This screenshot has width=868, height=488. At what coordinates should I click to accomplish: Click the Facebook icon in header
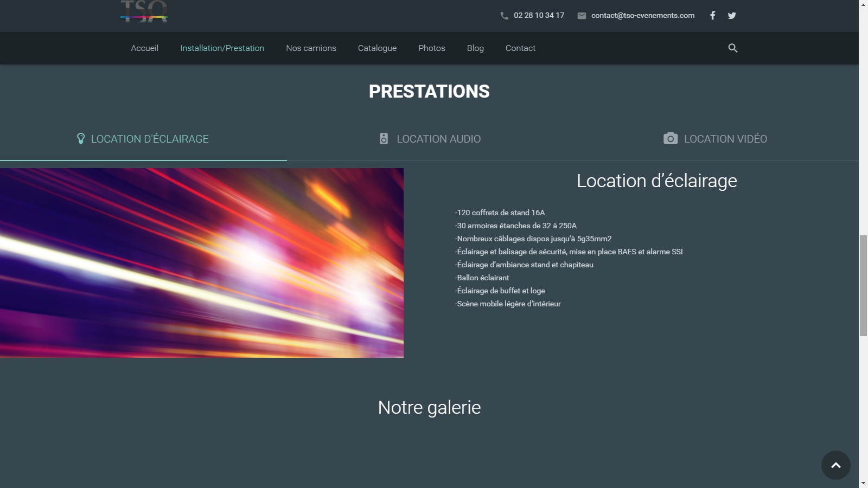712,15
